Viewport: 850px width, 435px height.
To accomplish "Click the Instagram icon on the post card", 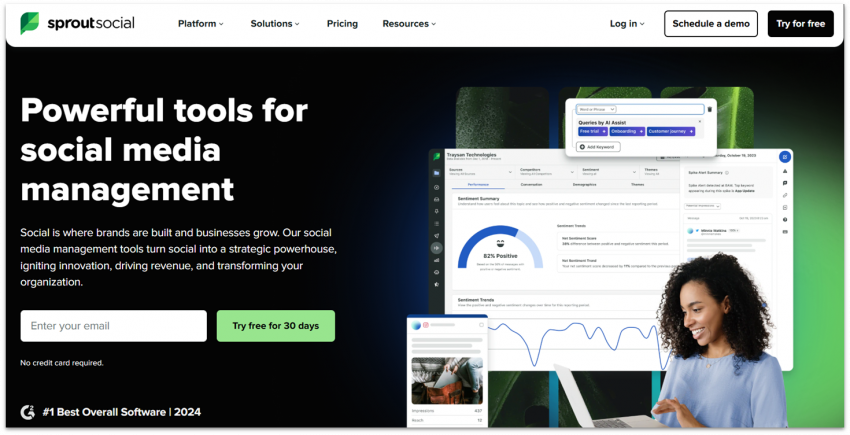I will 426,325.
